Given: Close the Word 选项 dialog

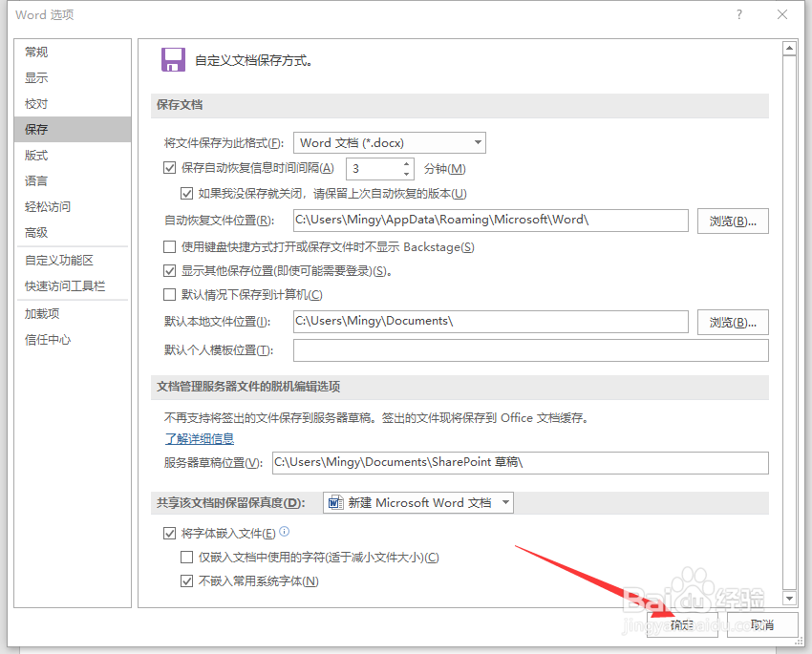Looking at the screenshot, I should pos(782,14).
